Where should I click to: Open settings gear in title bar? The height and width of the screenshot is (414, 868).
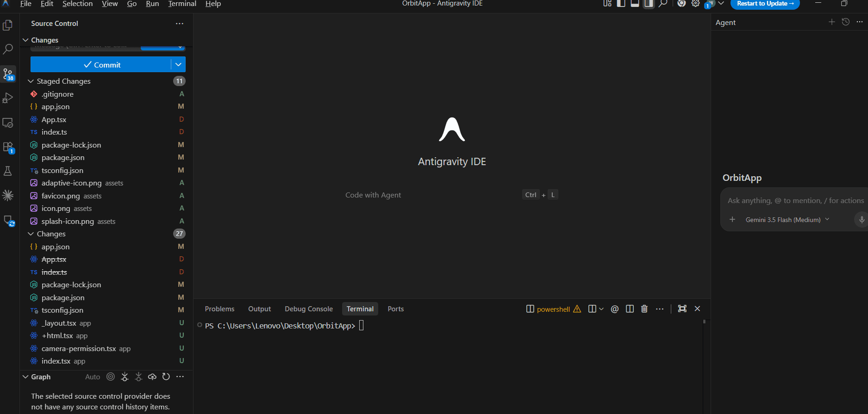[x=696, y=4]
